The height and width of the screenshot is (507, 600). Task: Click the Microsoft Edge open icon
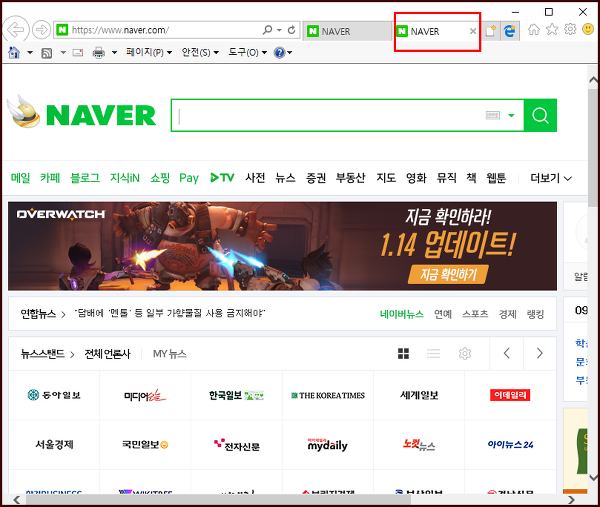510,31
